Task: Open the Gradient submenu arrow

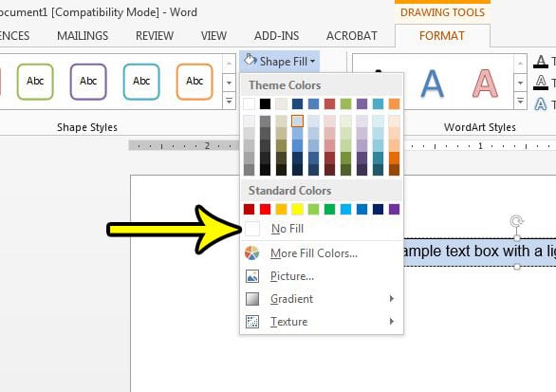Action: [x=392, y=299]
